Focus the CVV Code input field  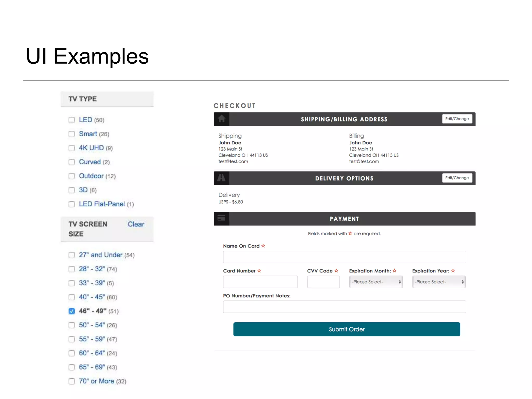point(323,282)
